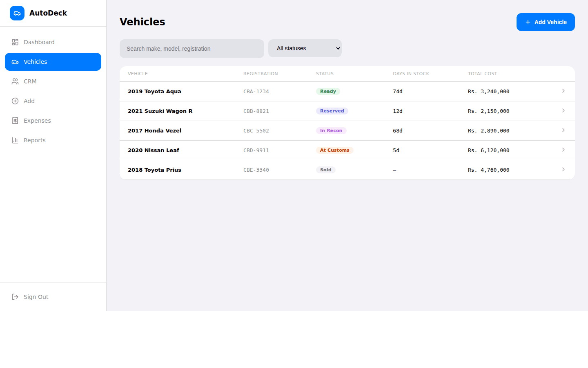The width and height of the screenshot is (588, 368).
Task: Click the Add Vehicle button
Action: (546, 22)
